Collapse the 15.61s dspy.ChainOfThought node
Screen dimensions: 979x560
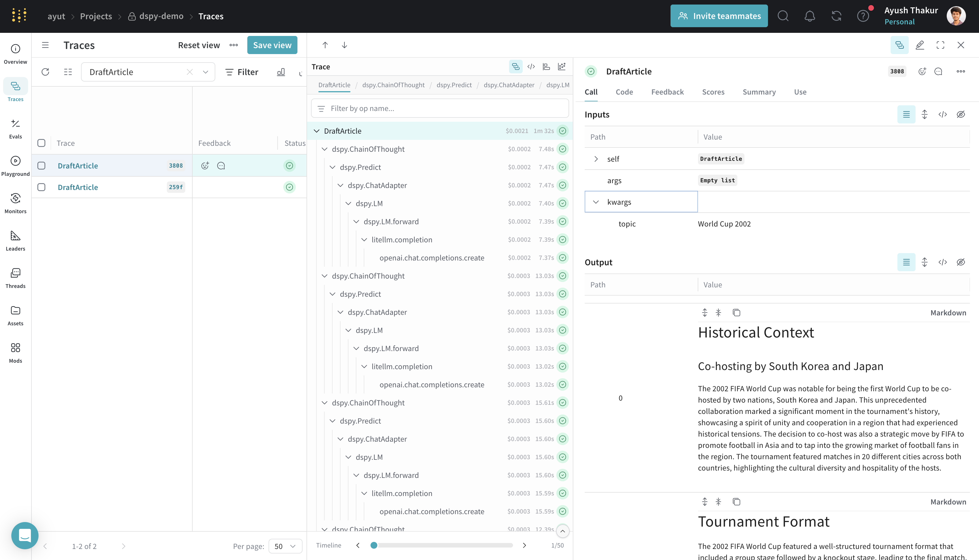pos(324,403)
